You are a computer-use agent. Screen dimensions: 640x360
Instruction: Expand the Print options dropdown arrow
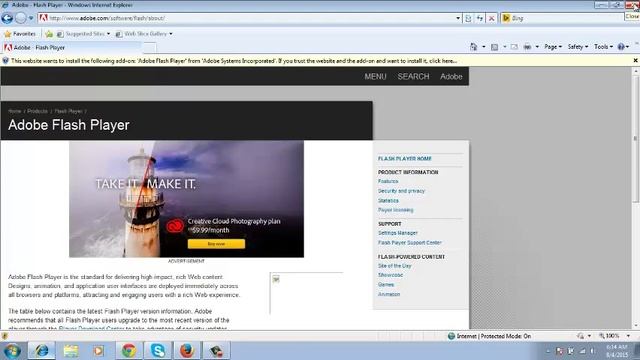pyautogui.click(x=537, y=47)
